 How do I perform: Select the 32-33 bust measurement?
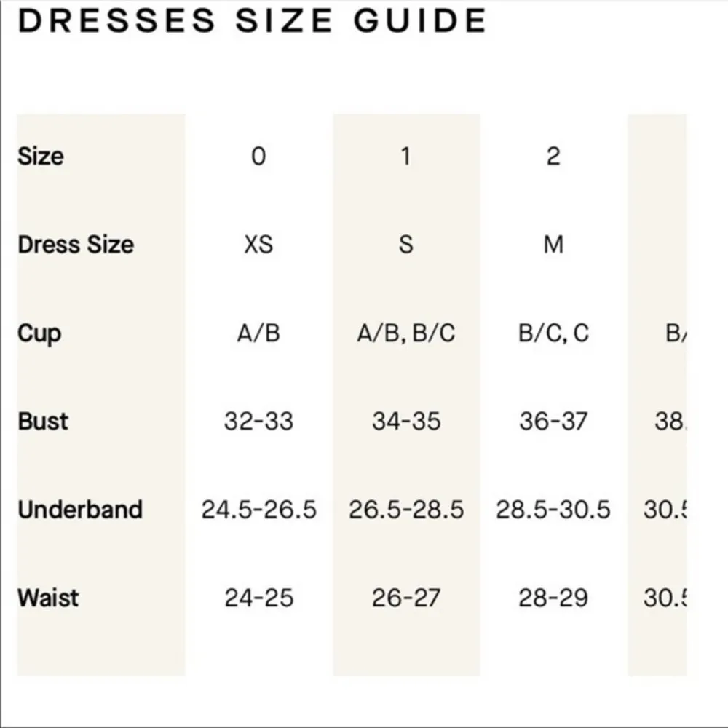pos(258,422)
